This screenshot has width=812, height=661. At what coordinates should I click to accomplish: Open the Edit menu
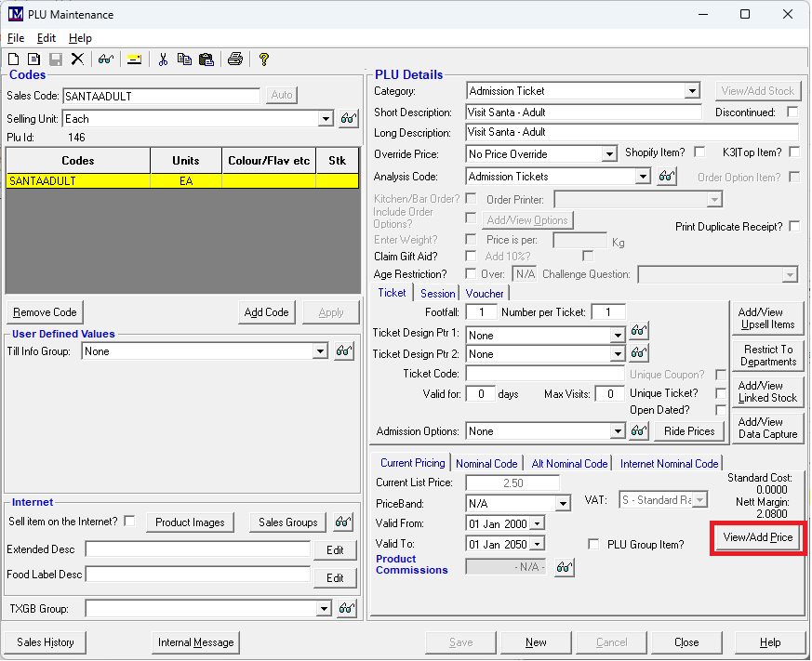tap(47, 38)
